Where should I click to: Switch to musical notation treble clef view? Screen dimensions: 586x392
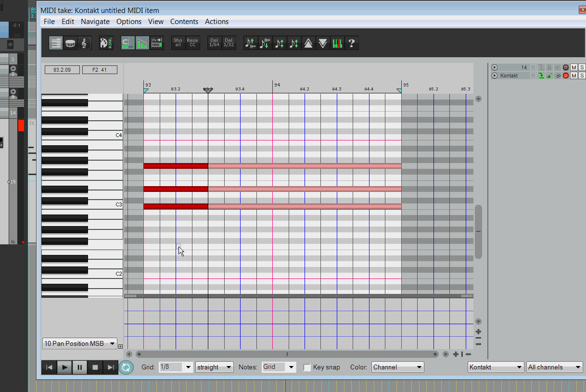(x=84, y=43)
